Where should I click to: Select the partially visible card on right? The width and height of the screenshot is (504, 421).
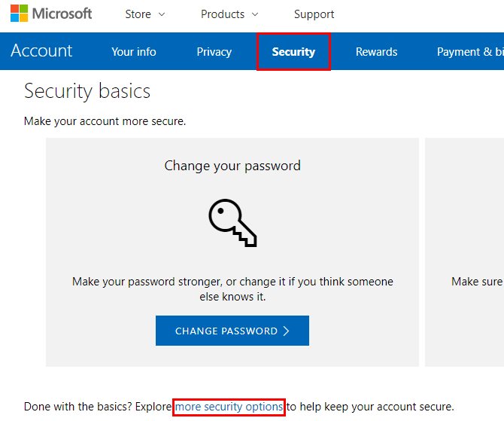click(x=465, y=252)
